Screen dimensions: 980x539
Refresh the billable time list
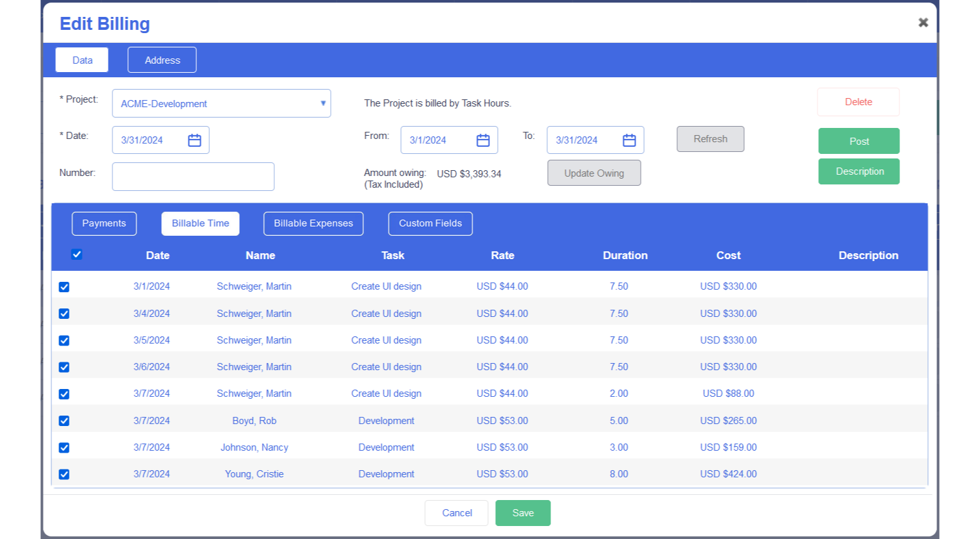(x=710, y=139)
